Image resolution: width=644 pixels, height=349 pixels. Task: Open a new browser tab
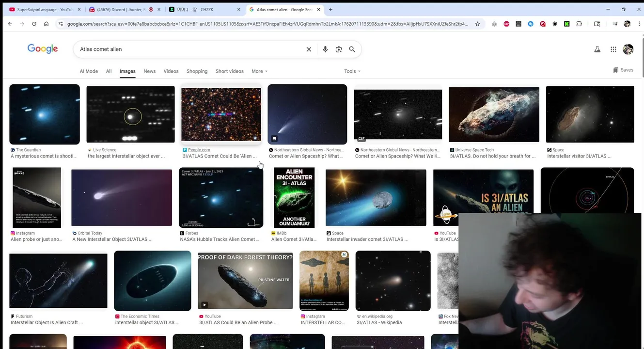click(330, 9)
